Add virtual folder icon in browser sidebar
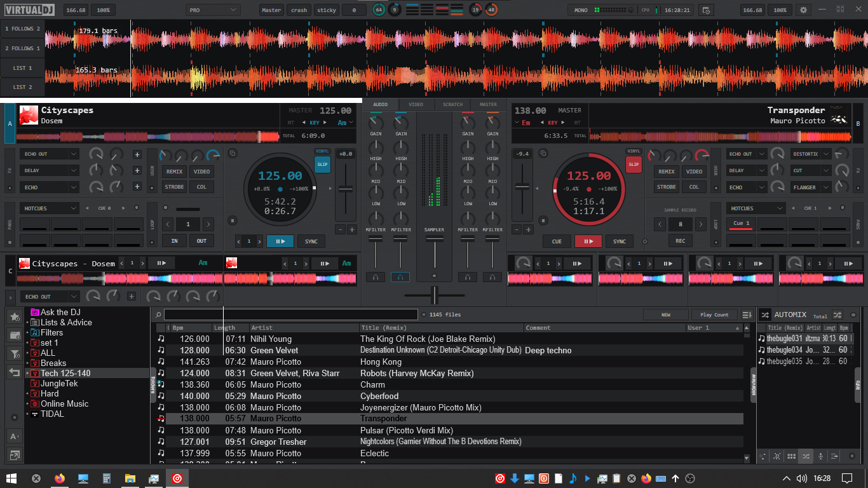 click(x=14, y=335)
